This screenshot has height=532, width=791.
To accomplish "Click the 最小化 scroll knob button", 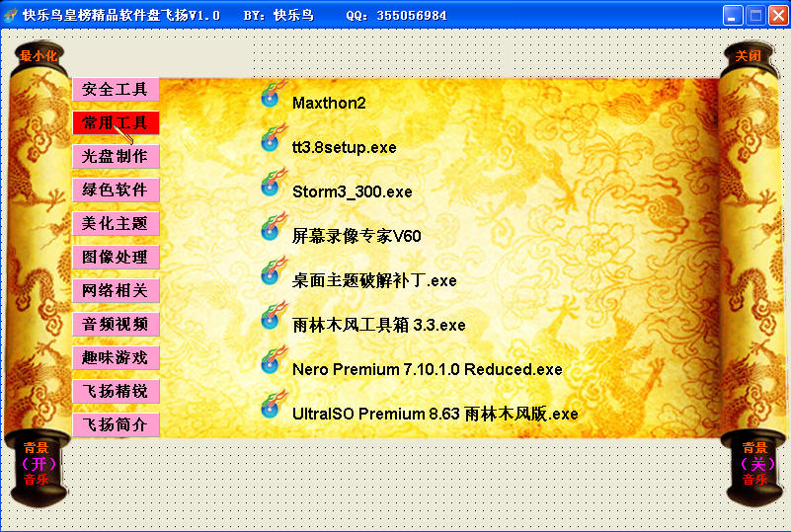I will 39,56.
